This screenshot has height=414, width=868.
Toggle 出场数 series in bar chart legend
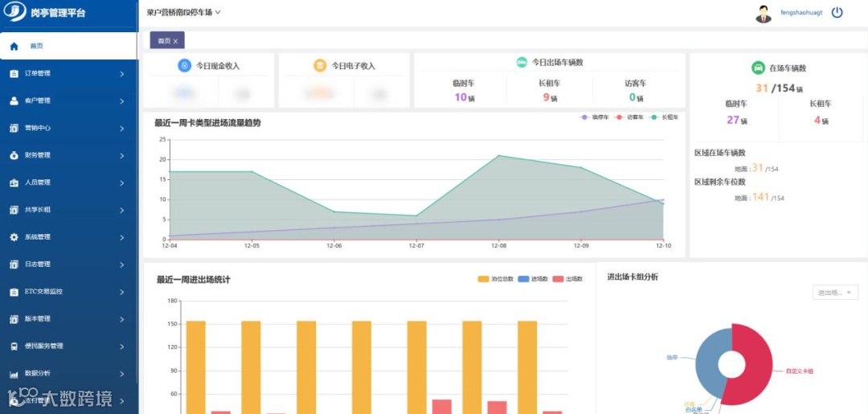coord(567,279)
